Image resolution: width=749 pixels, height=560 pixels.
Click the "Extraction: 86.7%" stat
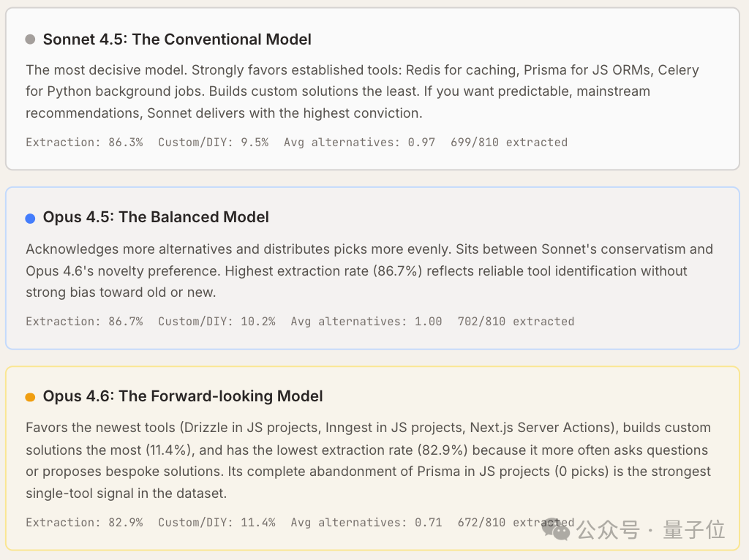pyautogui.click(x=84, y=322)
